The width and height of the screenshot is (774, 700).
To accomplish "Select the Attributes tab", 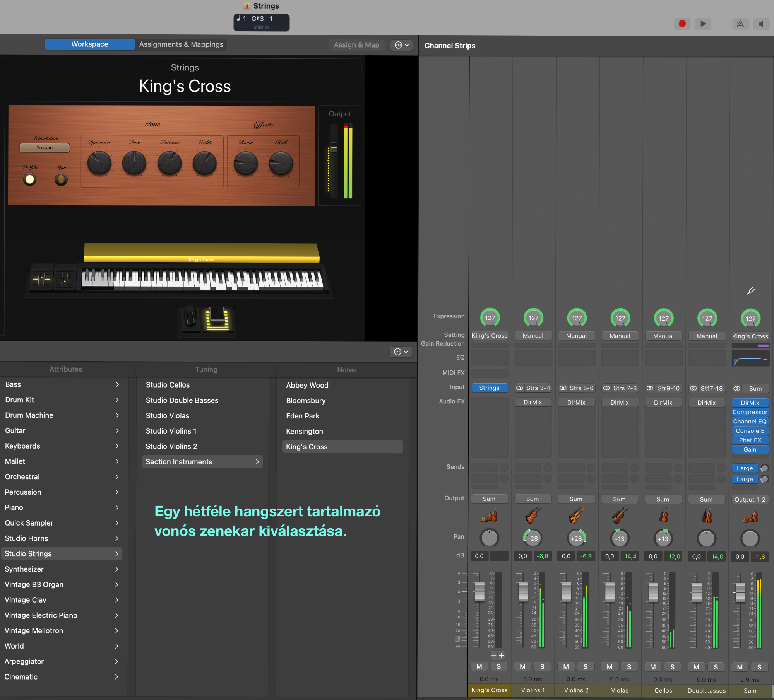I will point(66,369).
